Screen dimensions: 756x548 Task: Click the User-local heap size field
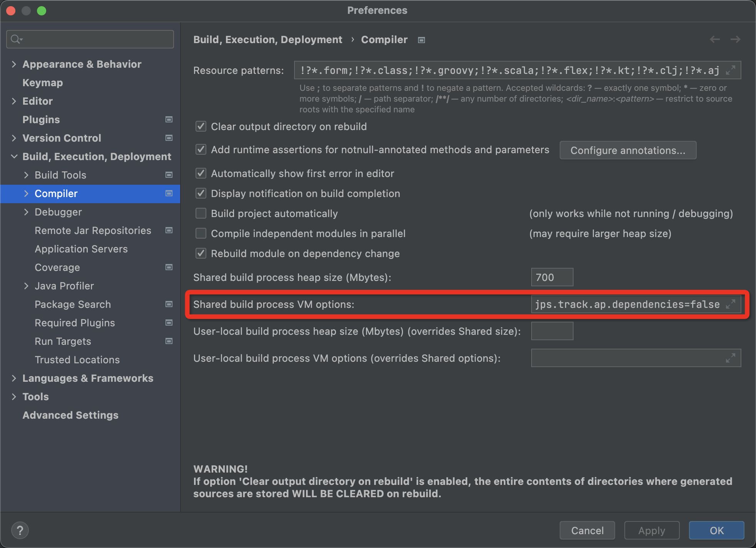552,331
